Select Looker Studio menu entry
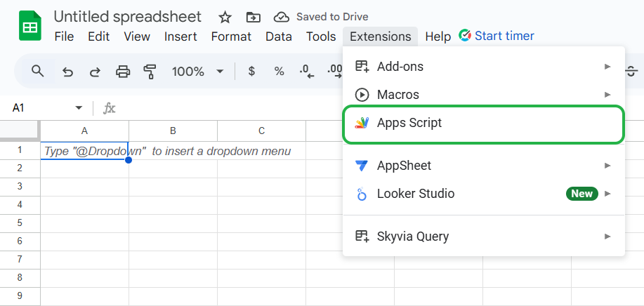This screenshot has height=306, width=644. [x=484, y=194]
